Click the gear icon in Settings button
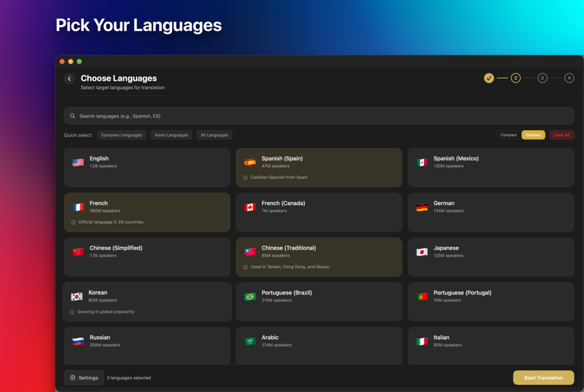Image resolution: width=584 pixels, height=392 pixels. pyautogui.click(x=73, y=377)
